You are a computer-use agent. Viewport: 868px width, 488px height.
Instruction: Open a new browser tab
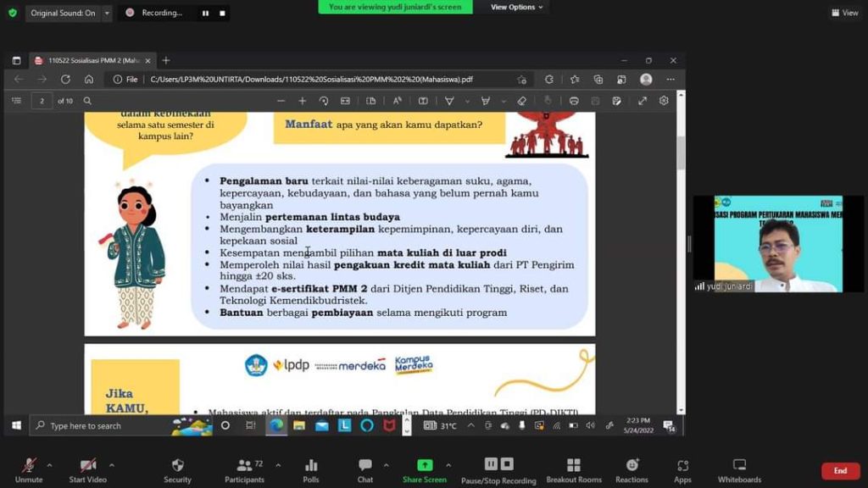coord(166,60)
